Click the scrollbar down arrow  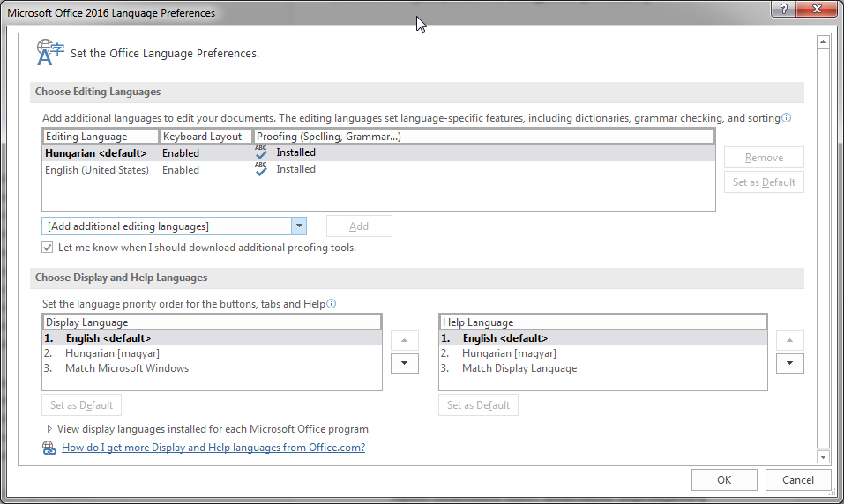(x=823, y=457)
